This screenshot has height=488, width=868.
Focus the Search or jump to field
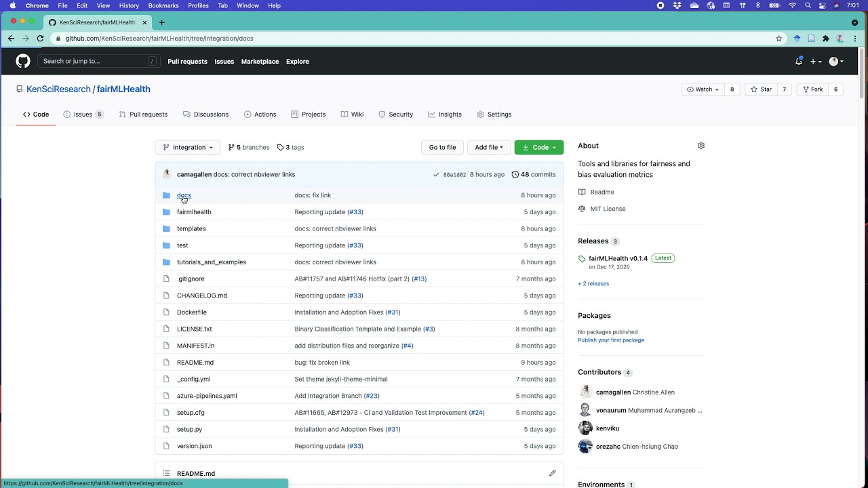[x=99, y=61]
